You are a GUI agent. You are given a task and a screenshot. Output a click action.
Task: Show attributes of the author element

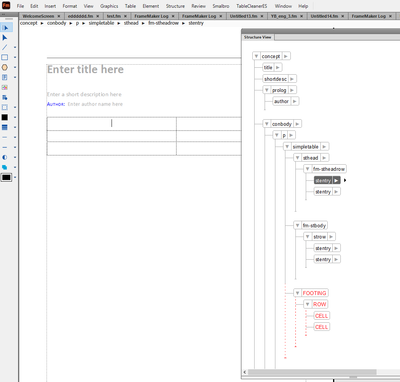295,101
